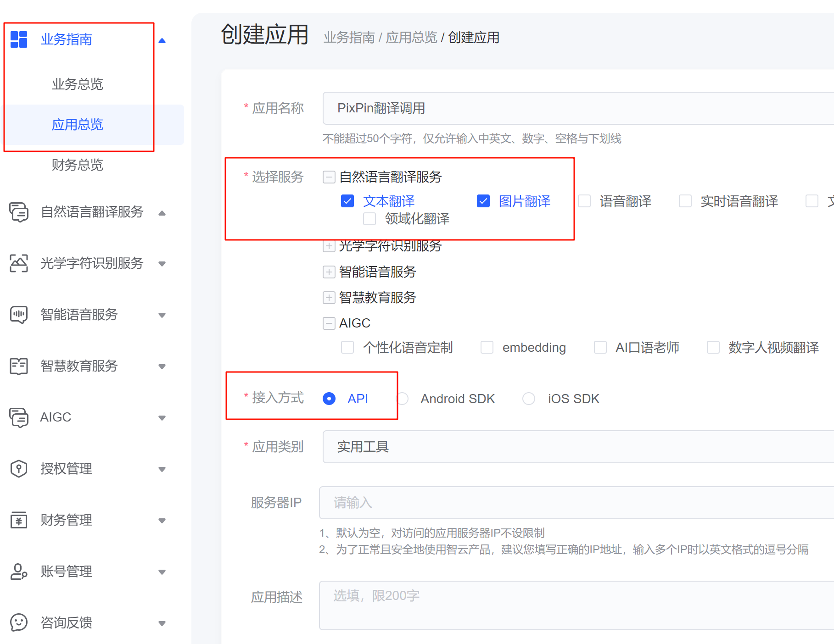834x644 pixels.
Task: Enable the 语音翻译 checkbox
Action: tap(584, 201)
